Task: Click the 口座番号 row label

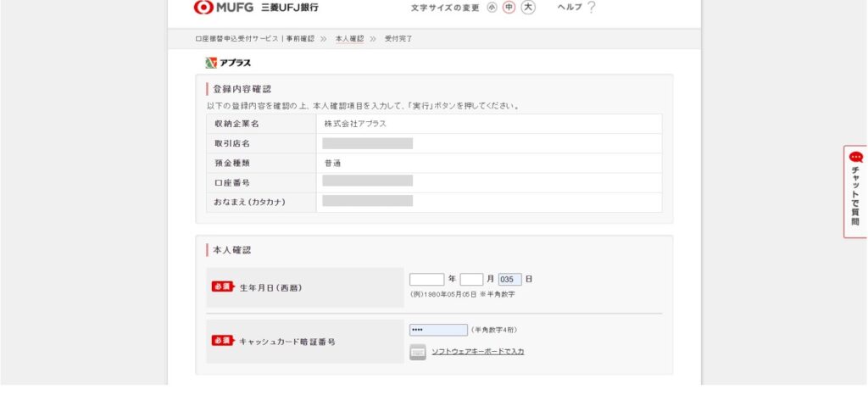Action: (x=232, y=182)
